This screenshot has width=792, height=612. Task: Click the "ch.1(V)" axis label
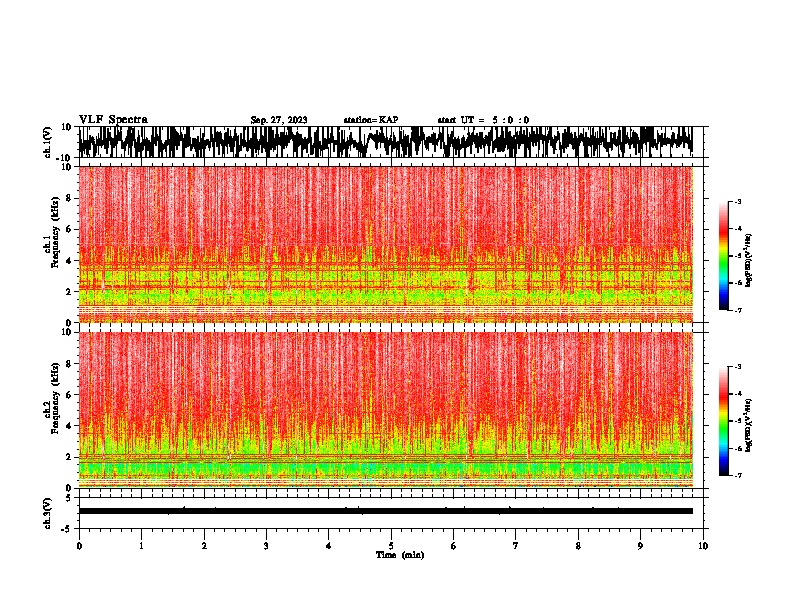point(48,142)
